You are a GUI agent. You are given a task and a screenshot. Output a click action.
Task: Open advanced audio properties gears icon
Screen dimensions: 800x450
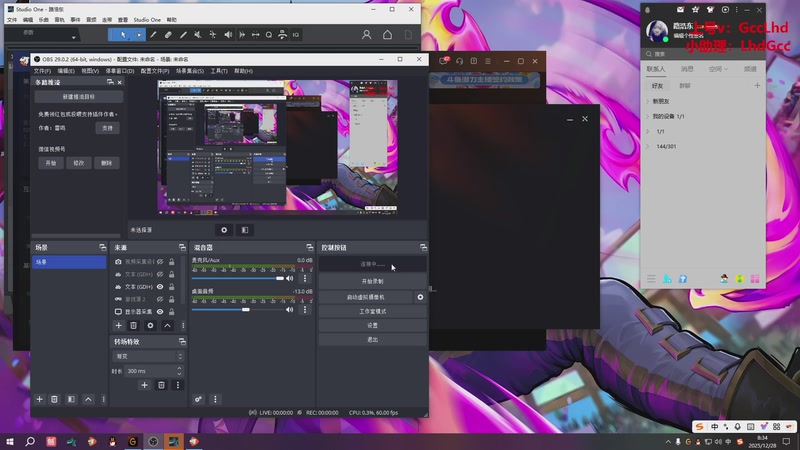point(198,399)
